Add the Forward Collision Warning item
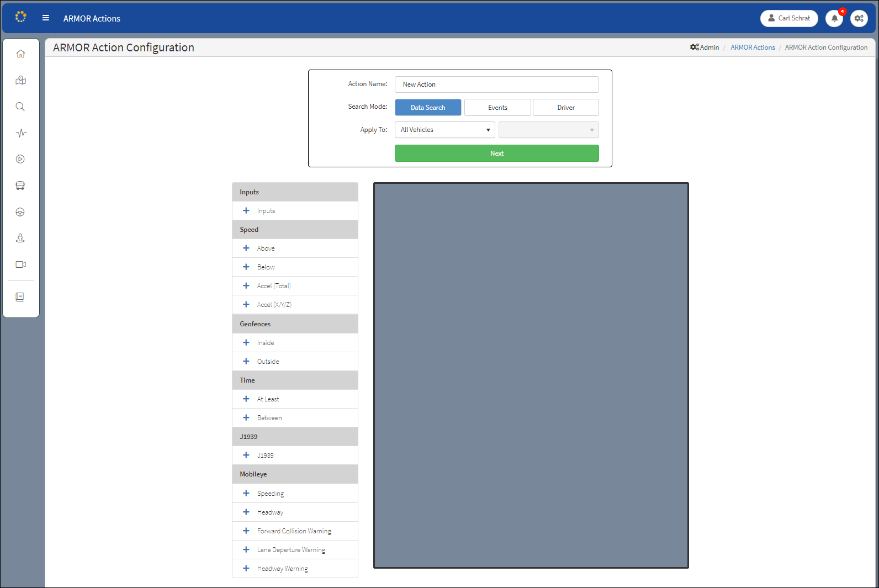Viewport: 879px width, 588px height. pyautogui.click(x=246, y=531)
